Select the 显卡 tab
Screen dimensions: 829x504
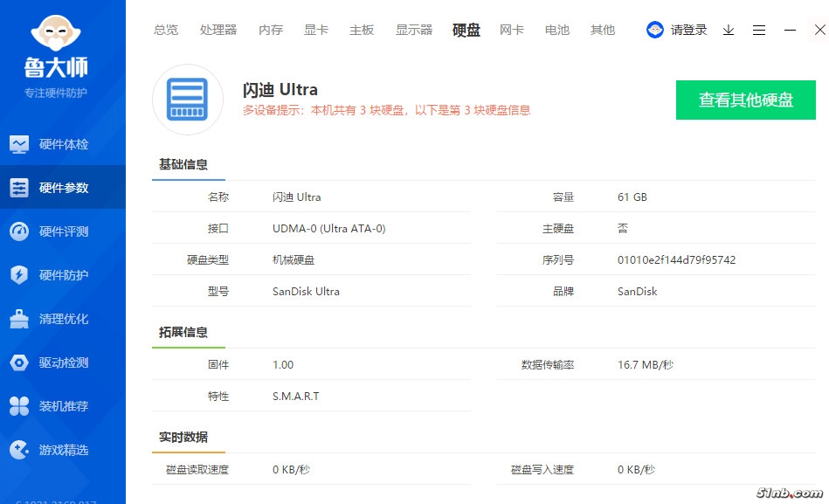(x=316, y=30)
